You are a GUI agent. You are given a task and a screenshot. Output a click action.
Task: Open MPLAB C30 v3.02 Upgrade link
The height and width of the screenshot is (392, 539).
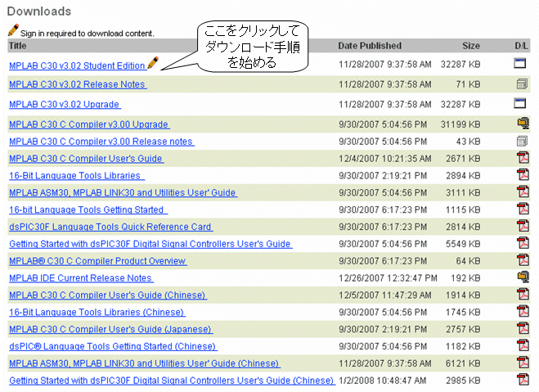pyautogui.click(x=65, y=104)
